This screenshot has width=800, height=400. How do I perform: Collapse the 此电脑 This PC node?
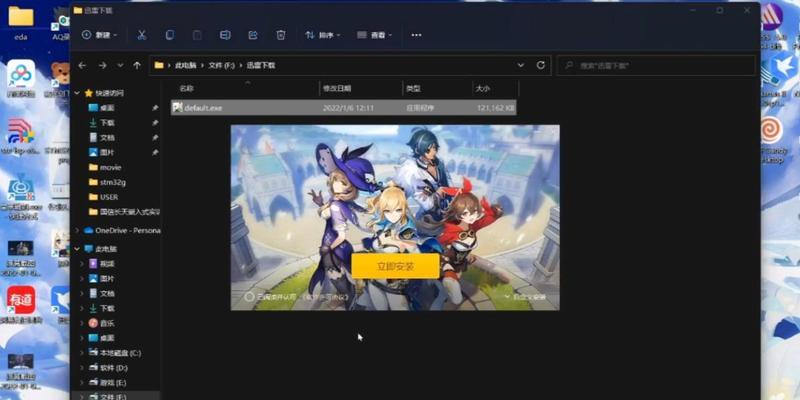tap(77, 249)
